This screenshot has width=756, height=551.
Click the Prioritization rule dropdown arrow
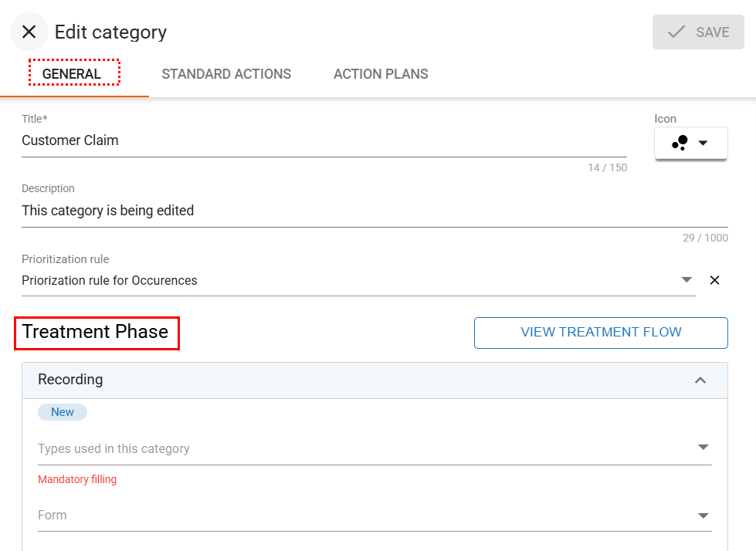point(687,279)
